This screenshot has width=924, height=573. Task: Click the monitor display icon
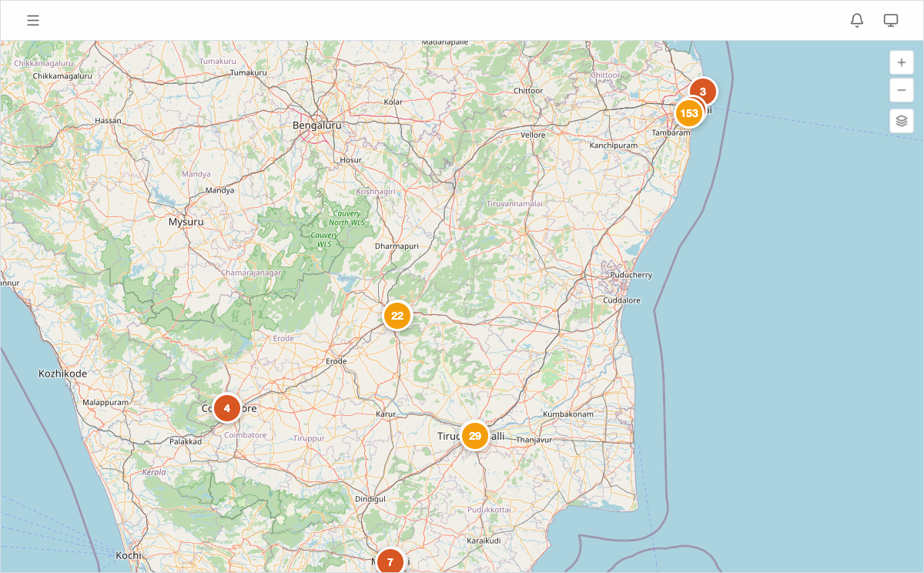tap(891, 20)
